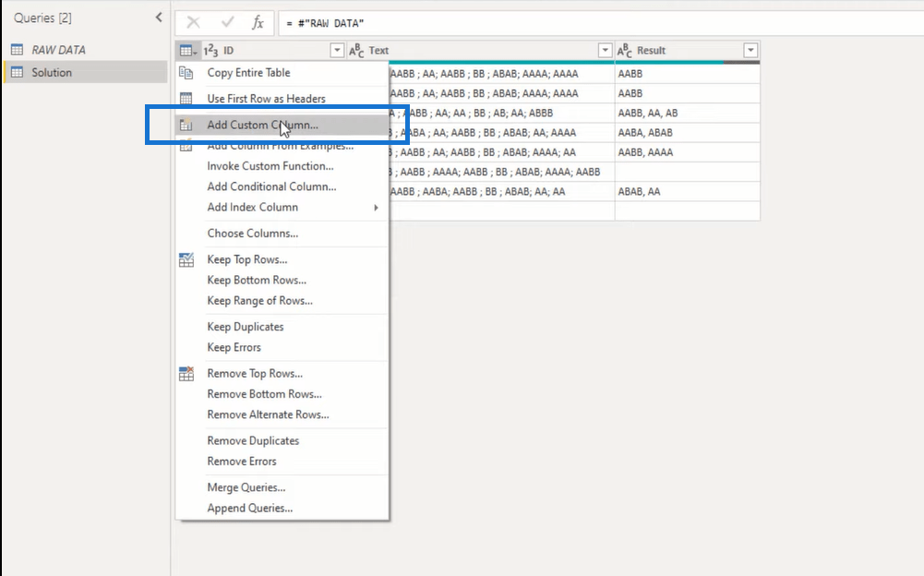Image resolution: width=924 pixels, height=576 pixels.
Task: Click the Add Custom Column icon
Action: (x=186, y=125)
